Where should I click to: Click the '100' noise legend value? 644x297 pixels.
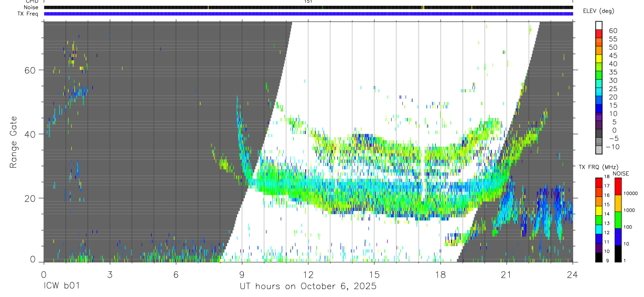click(x=627, y=227)
